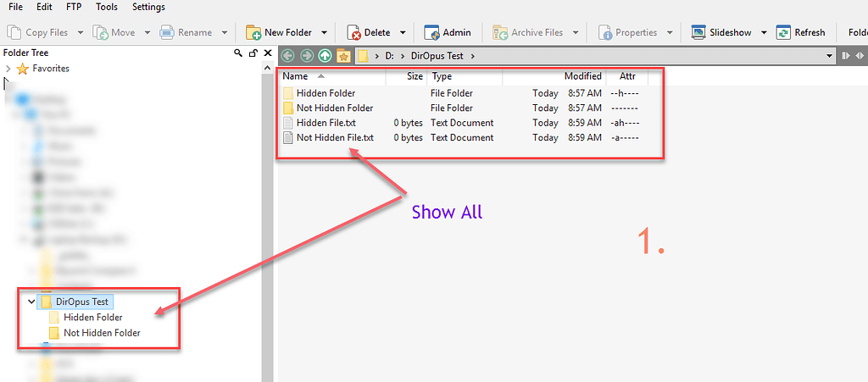
Task: Refresh the file listing
Action: 801,32
